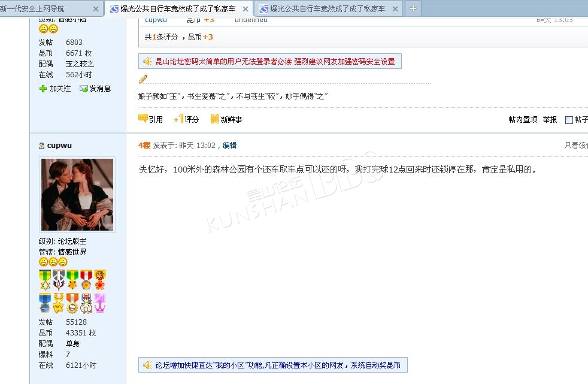This screenshot has width=588, height=384.
Task: Click the 编辑 edit link on 4楼
Action: [229, 145]
